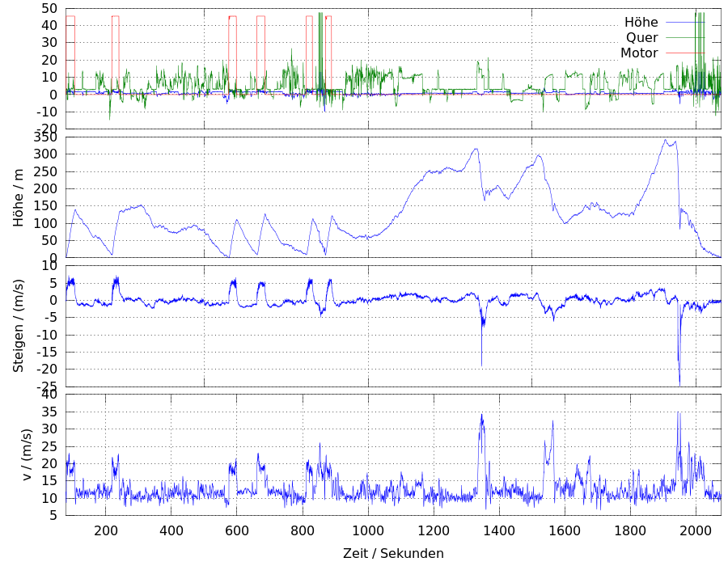This screenshot has height=566, width=728.
Task: Click the red Motor legend line sample
Action: [x=681, y=53]
